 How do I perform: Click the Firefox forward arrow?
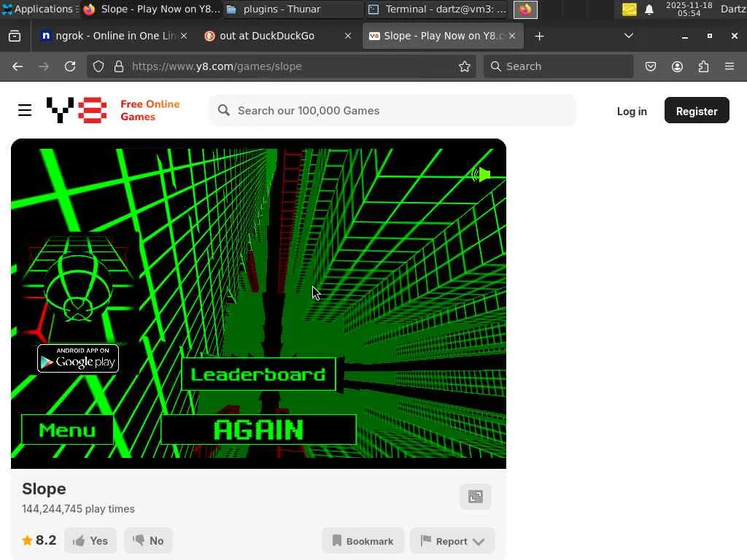(x=43, y=66)
